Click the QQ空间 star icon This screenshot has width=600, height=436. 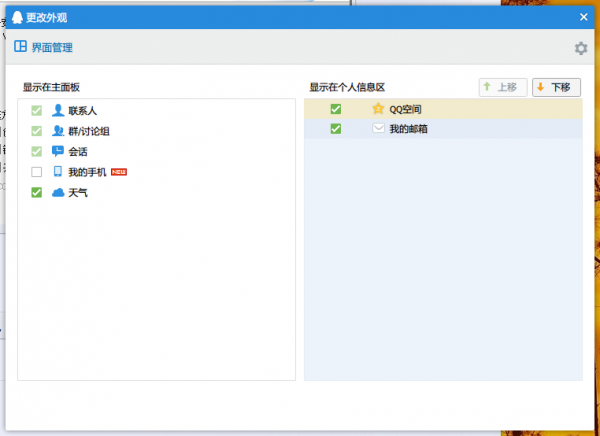pos(378,109)
